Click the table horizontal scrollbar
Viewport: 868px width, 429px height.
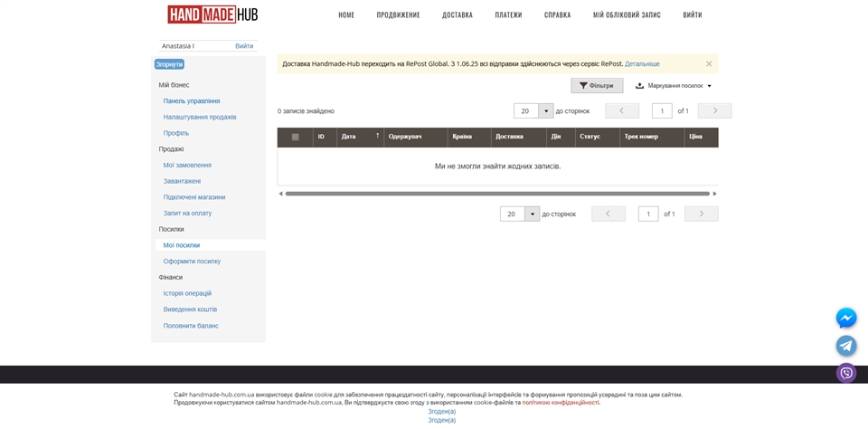[497, 193]
